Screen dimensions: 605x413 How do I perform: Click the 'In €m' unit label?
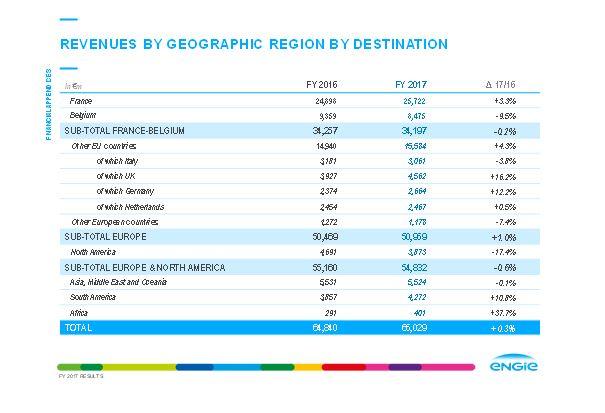[73, 86]
